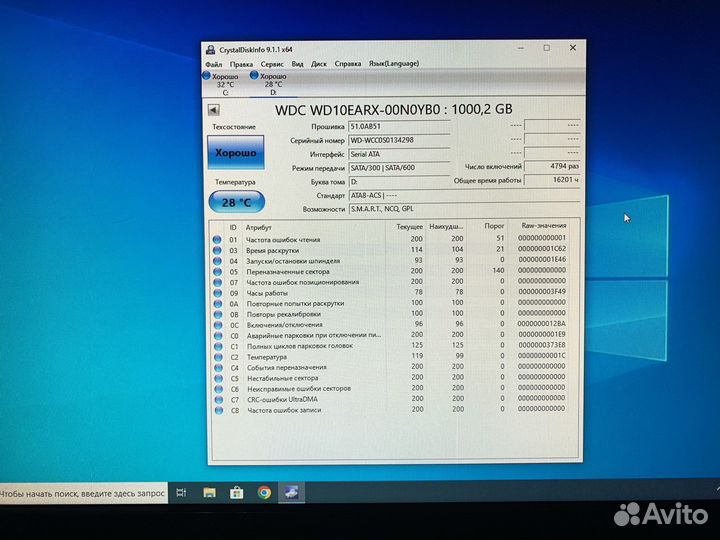Click the CrystalDiskInfo taskbar icon

[291, 493]
